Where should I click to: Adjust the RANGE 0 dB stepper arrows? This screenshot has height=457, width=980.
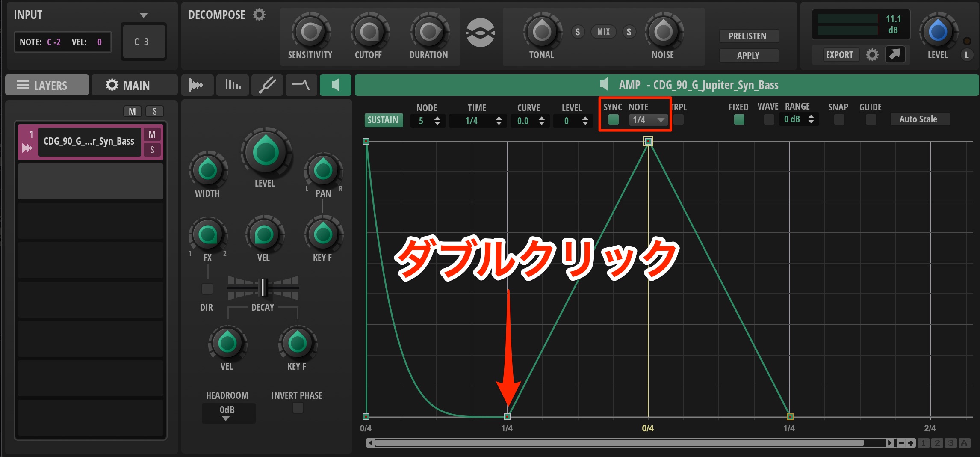click(811, 119)
